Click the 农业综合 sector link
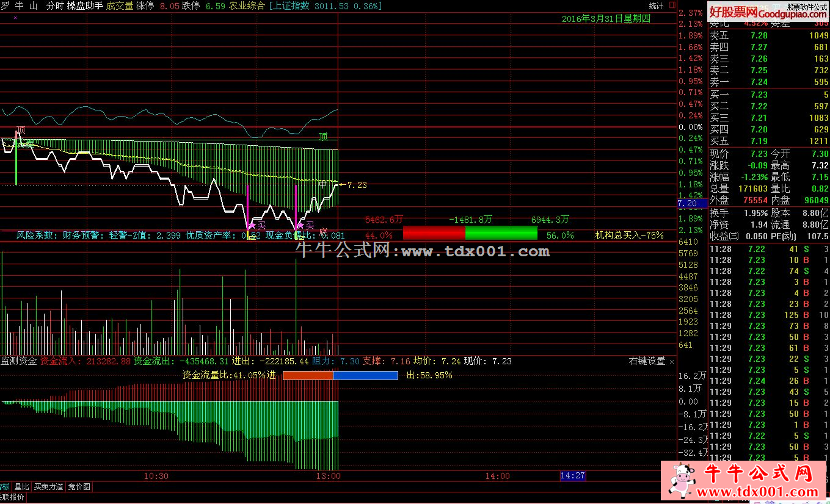 pos(247,5)
